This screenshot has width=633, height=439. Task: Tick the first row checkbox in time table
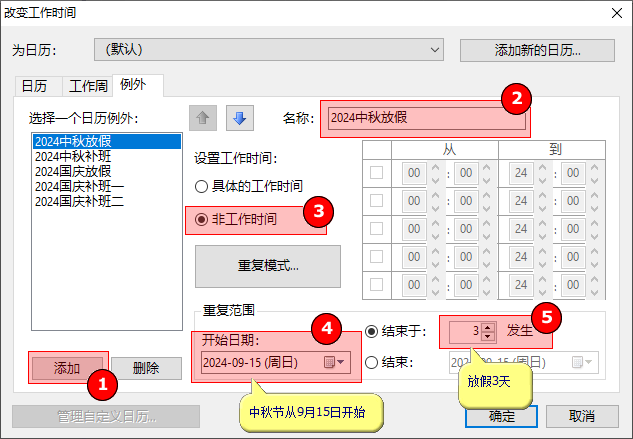376,173
